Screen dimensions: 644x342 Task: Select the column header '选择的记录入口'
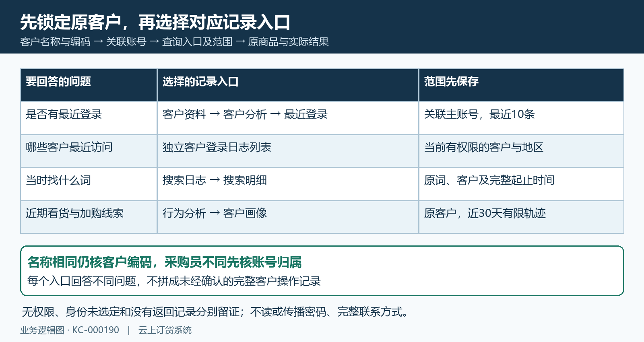[288, 85]
